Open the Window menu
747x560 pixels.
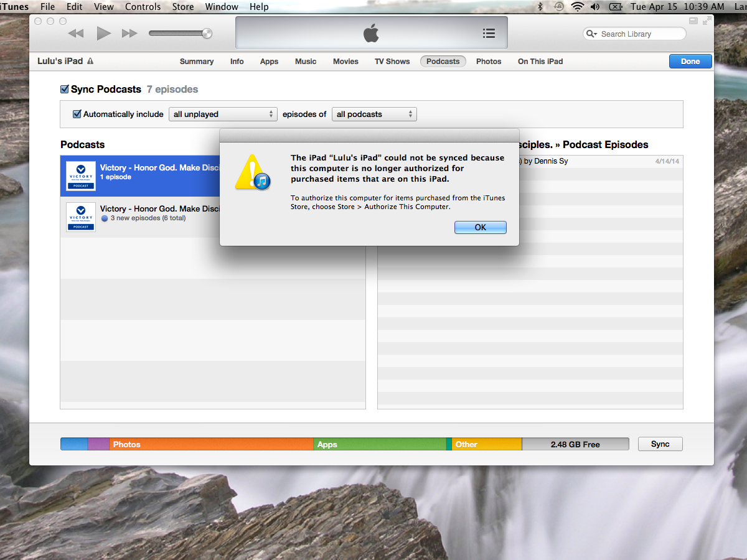pyautogui.click(x=222, y=7)
